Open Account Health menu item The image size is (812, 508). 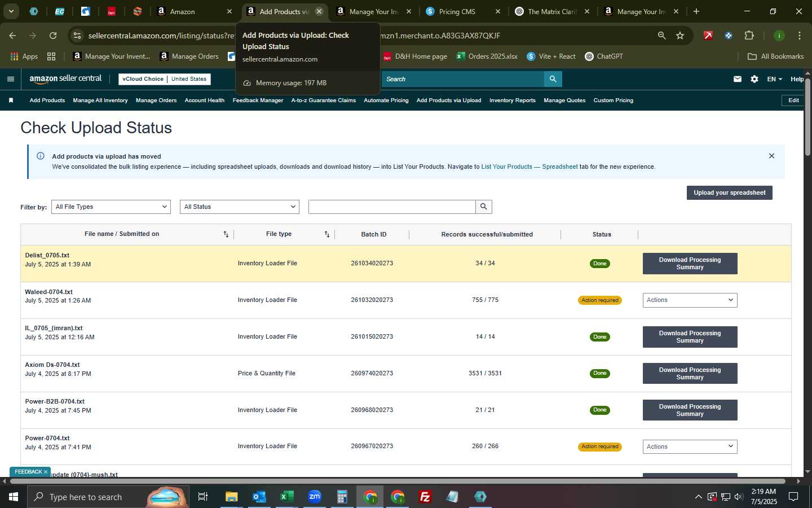point(205,100)
